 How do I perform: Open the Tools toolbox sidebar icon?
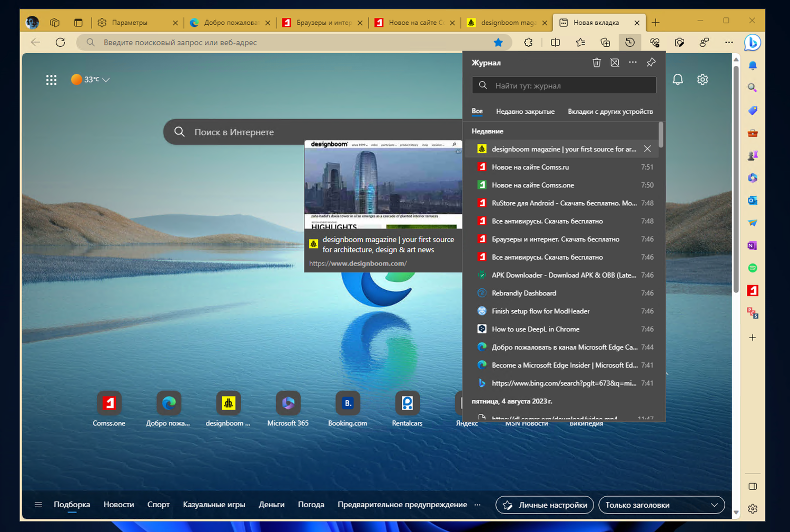753,133
